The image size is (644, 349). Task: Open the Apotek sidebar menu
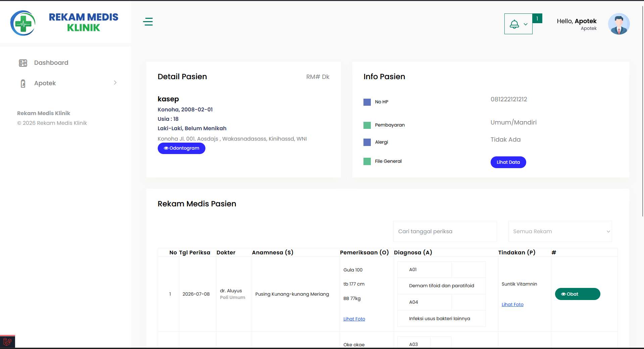45,83
